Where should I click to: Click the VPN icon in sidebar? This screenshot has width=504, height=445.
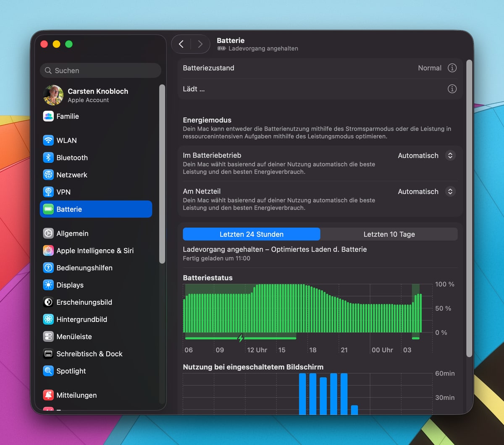[48, 192]
